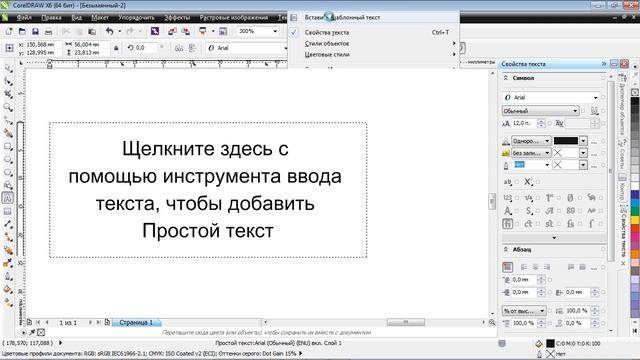Click the black text fill color swatch

point(566,141)
